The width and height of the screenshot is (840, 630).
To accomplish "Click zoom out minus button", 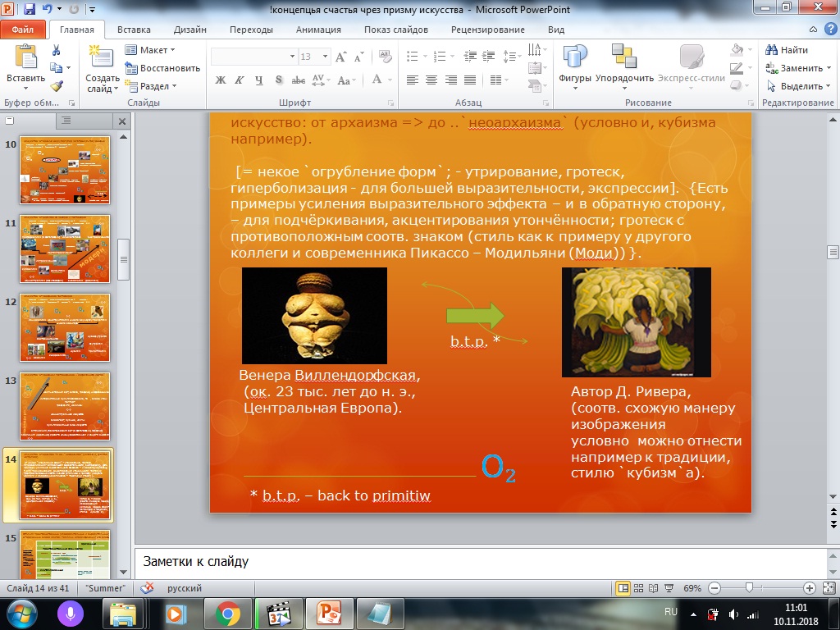I will point(714,588).
